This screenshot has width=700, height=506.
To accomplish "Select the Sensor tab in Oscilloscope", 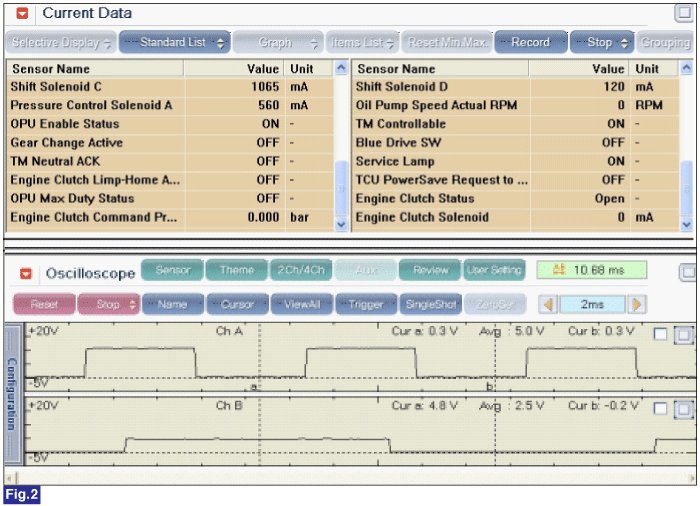I will coord(173,270).
